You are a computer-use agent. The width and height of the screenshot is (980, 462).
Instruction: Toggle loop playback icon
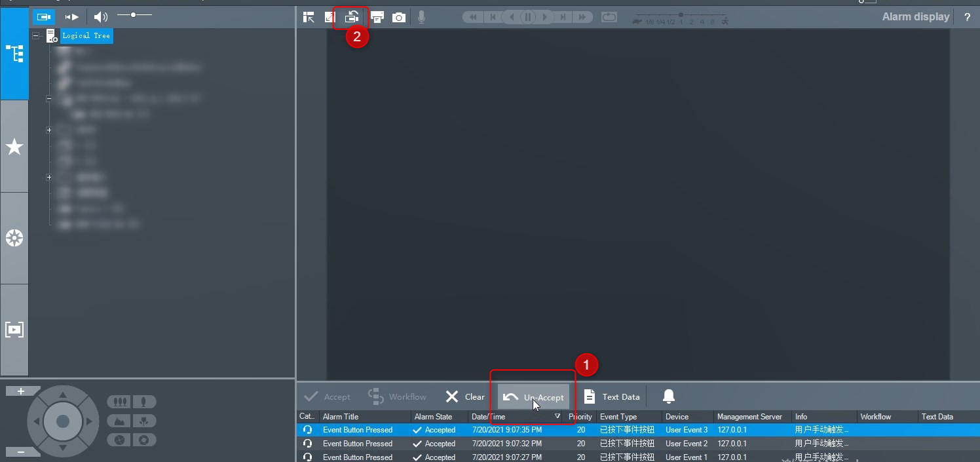click(x=609, y=17)
